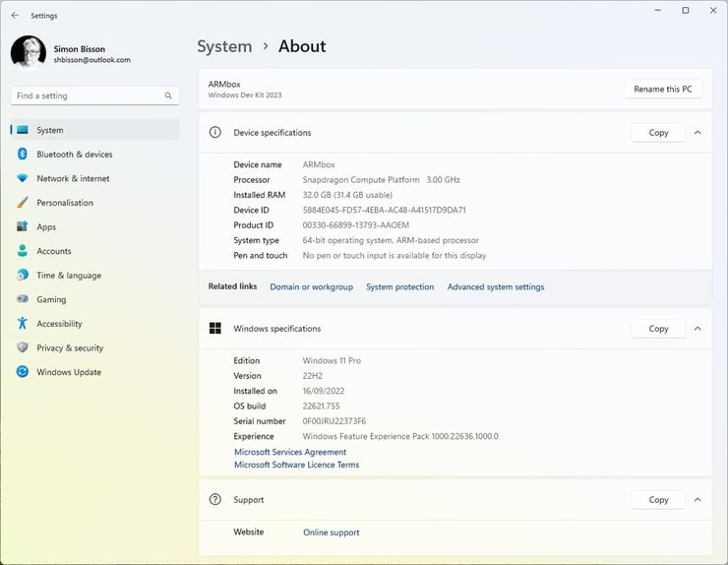Collapse the Device specifications section
Screen dimensions: 728x565
click(x=698, y=133)
